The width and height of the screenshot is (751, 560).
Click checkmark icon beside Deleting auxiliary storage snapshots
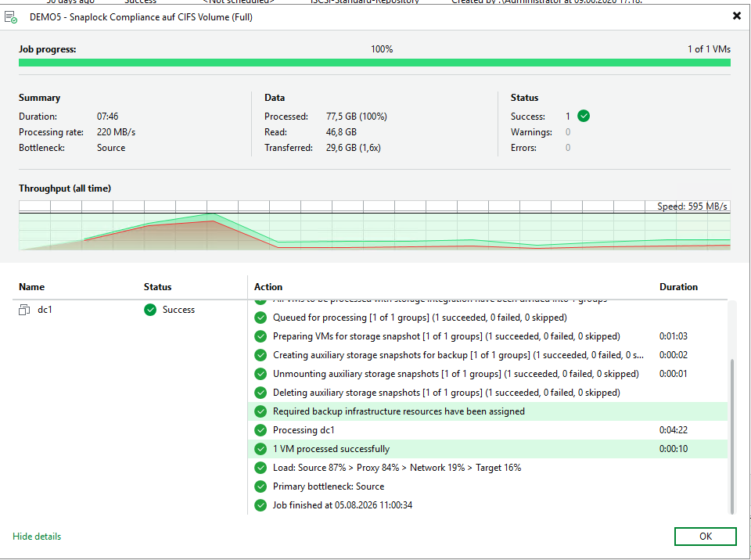(261, 393)
